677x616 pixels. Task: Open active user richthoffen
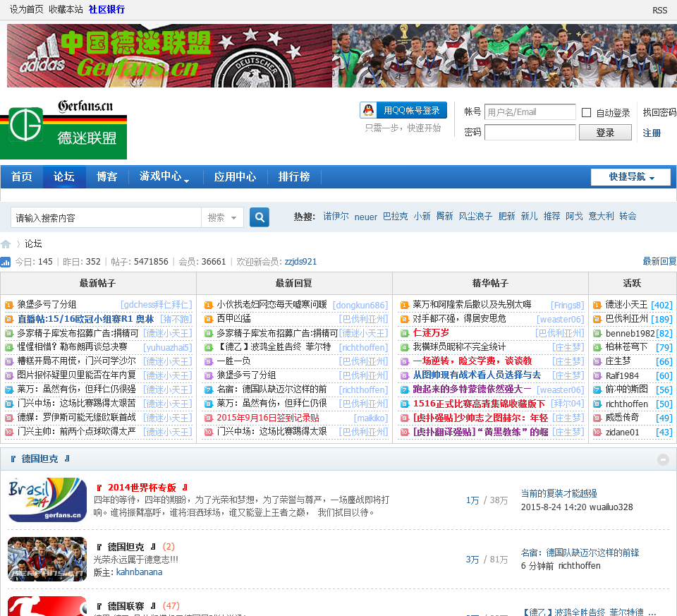point(626,404)
